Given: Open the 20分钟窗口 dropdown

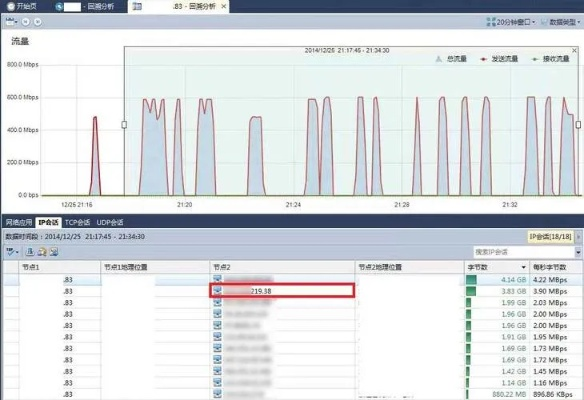Looking at the screenshot, I should pyautogui.click(x=511, y=22).
